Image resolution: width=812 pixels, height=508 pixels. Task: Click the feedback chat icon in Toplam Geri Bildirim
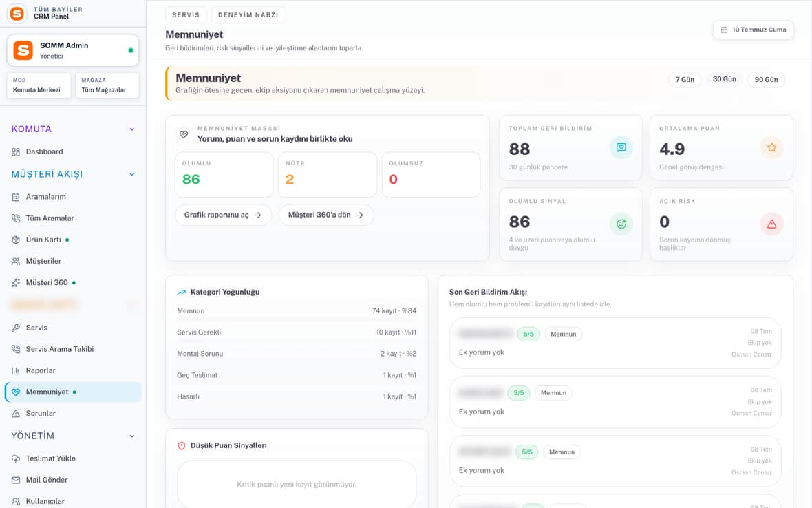click(621, 147)
